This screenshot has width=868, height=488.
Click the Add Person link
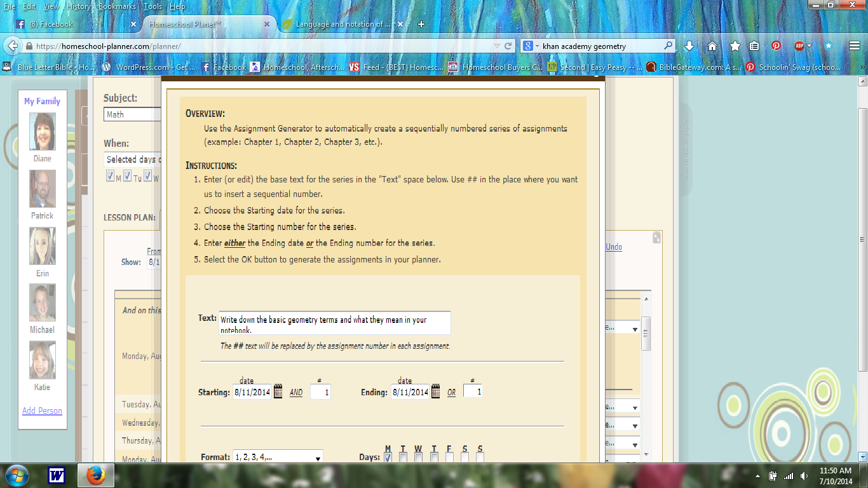42,410
